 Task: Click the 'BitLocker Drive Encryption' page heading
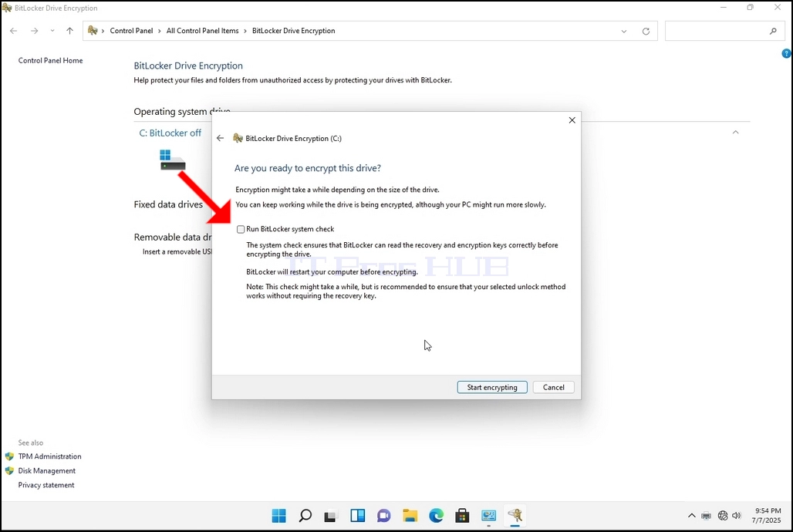pyautogui.click(x=188, y=66)
